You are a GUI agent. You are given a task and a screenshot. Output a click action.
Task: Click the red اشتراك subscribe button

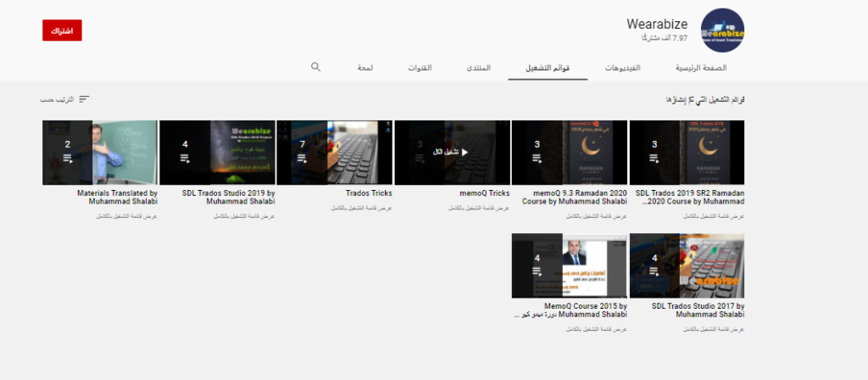click(62, 31)
